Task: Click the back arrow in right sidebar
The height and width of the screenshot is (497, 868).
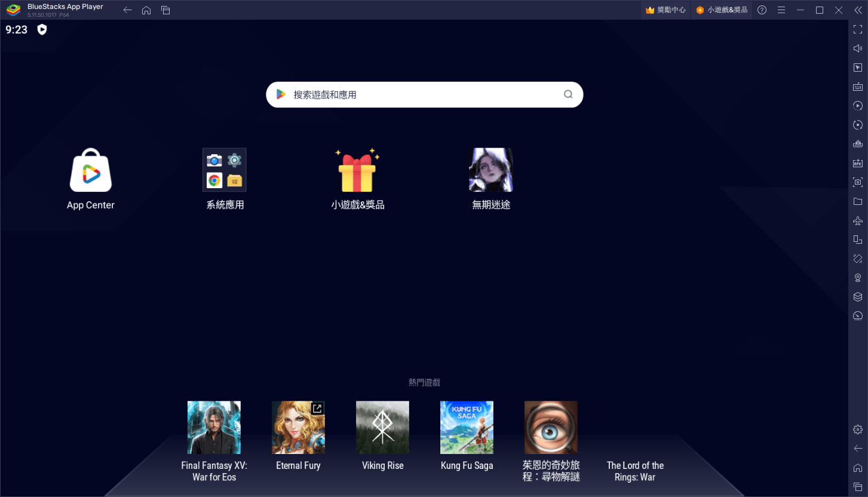Action: pyautogui.click(x=858, y=449)
